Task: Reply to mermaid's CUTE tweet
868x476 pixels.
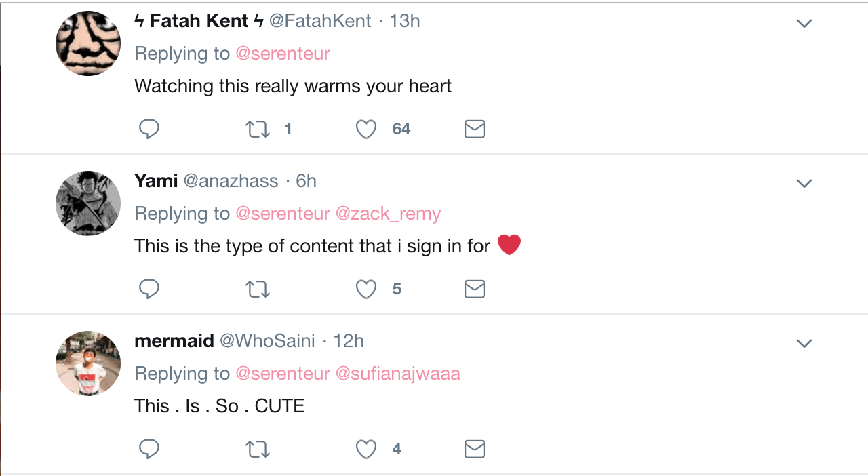Action: tap(149, 449)
